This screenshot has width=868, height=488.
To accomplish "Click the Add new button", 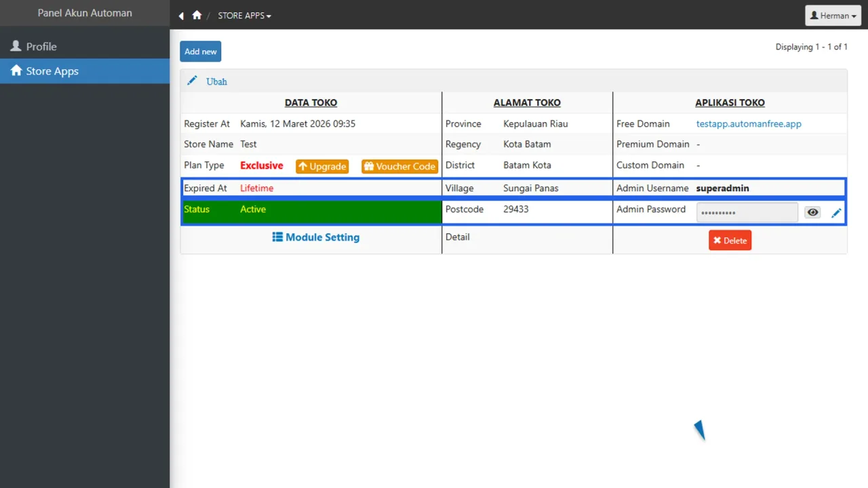I will (201, 52).
